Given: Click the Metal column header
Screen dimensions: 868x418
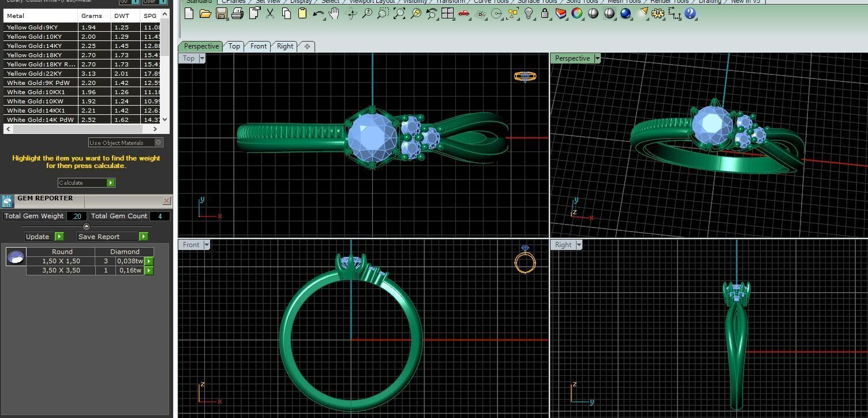Looking at the screenshot, I should [40, 16].
